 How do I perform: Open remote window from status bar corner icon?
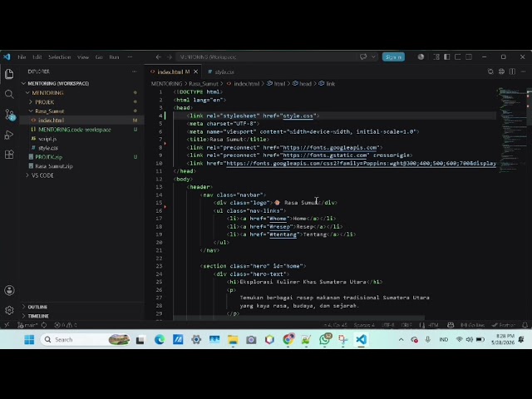pos(7,325)
